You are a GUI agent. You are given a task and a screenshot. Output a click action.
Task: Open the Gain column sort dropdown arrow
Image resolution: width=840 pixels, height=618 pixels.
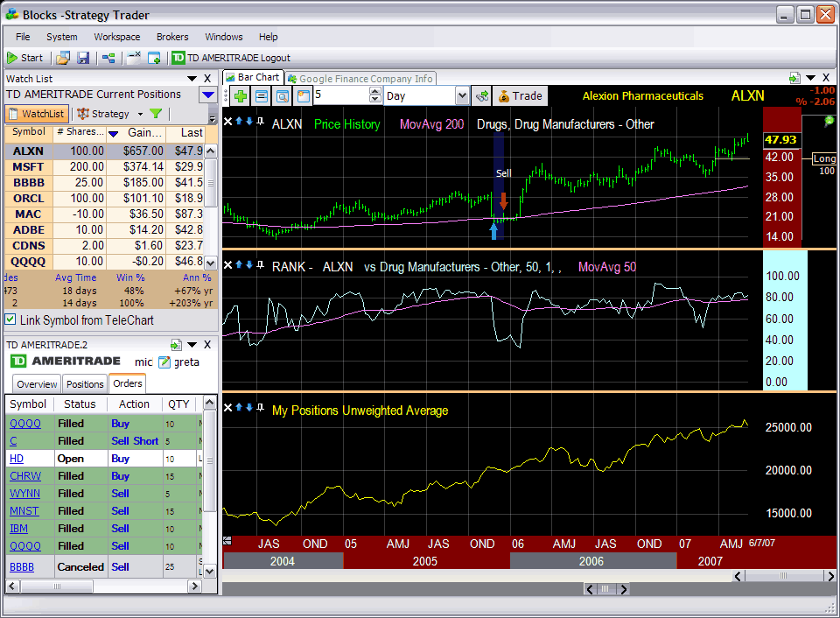tap(114, 134)
